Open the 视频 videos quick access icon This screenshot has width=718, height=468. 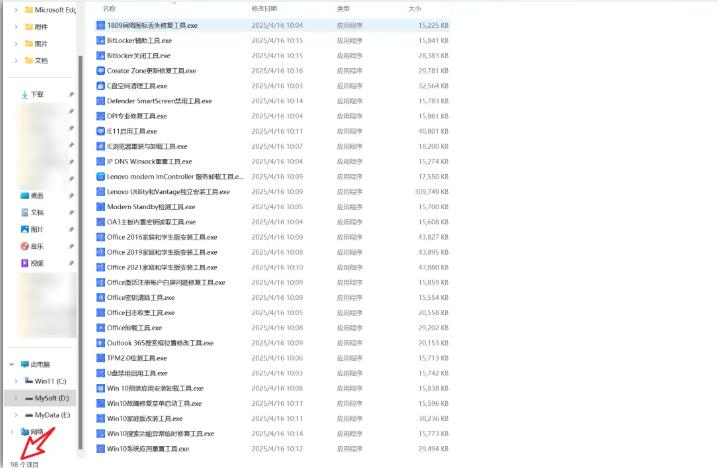pos(25,263)
